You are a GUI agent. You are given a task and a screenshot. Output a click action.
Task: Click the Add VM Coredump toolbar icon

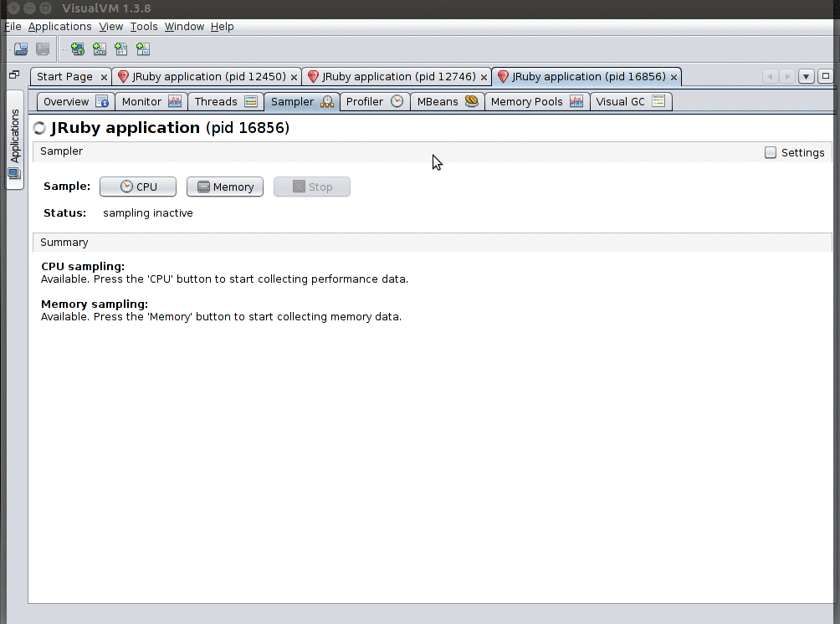pyautogui.click(x=121, y=49)
